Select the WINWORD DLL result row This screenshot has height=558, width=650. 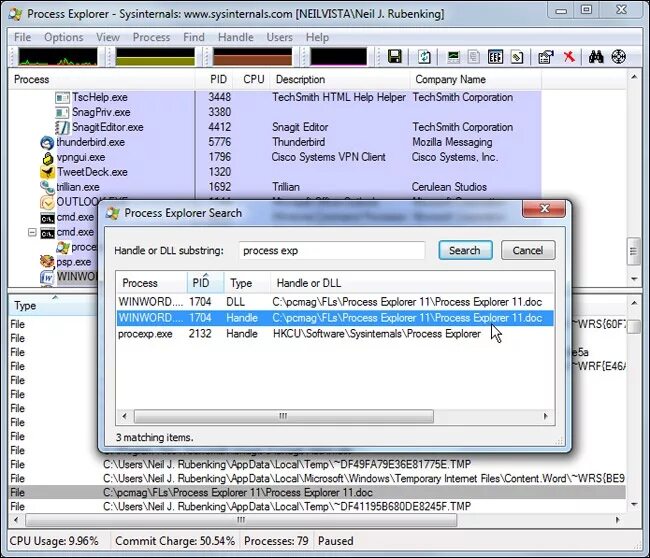[x=335, y=302]
